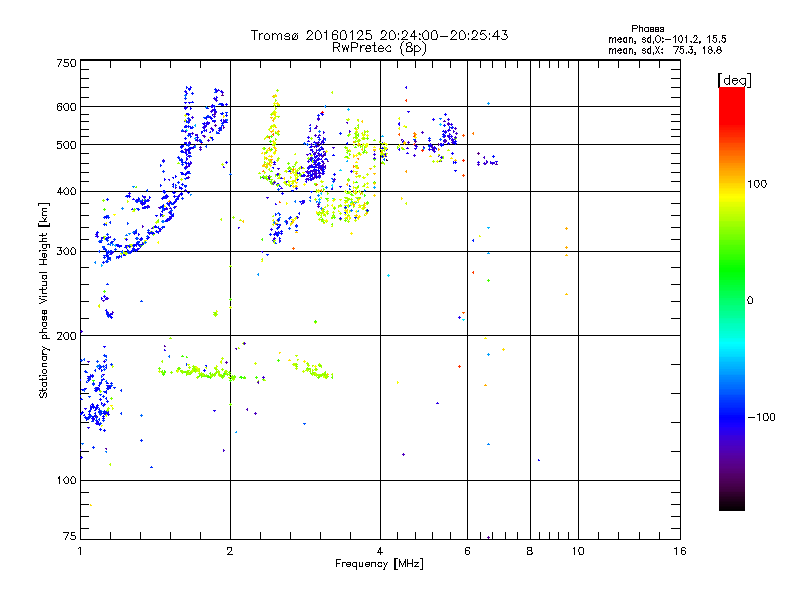800x600 pixels.
Task: Click the 750 tick on the height axis
Action: pyautogui.click(x=66, y=63)
